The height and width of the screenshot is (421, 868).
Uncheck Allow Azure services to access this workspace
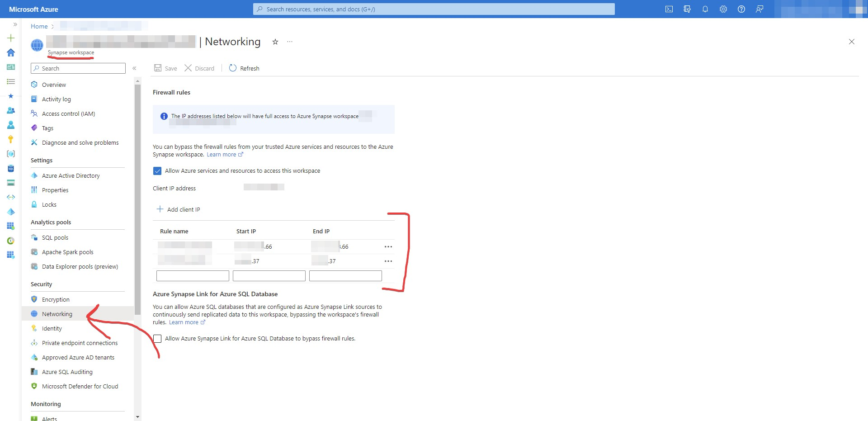click(x=157, y=171)
